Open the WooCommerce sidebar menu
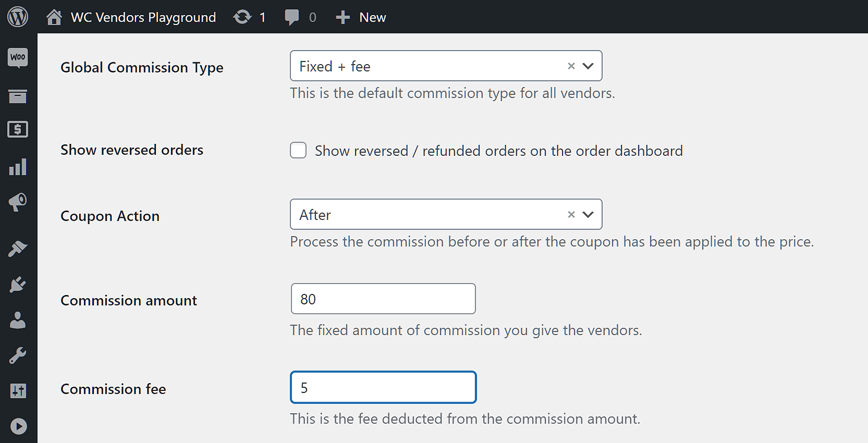Screen dimensions: 868x443 (x=18, y=58)
